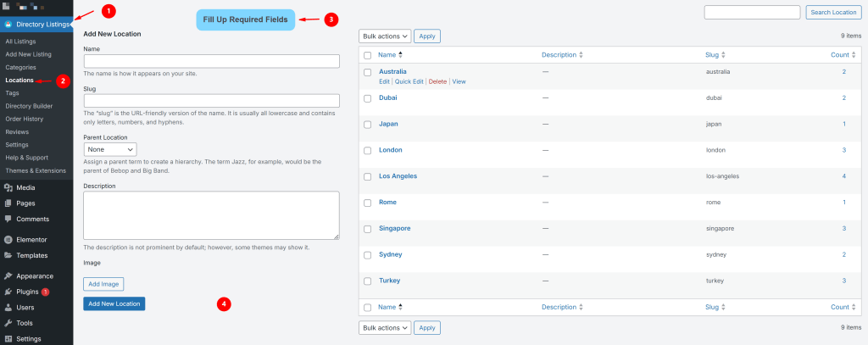Image resolution: width=868 pixels, height=345 pixels.
Task: Open Categories submenu item
Action: (20, 67)
